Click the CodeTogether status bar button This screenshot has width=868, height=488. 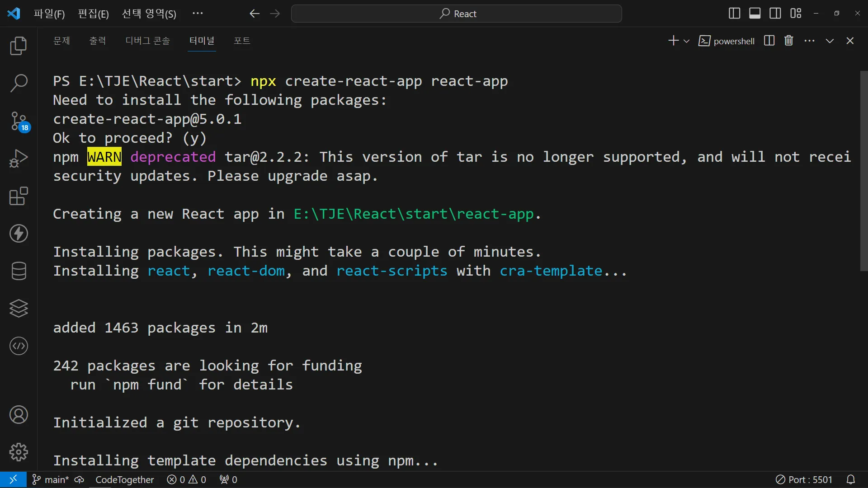[124, 479]
